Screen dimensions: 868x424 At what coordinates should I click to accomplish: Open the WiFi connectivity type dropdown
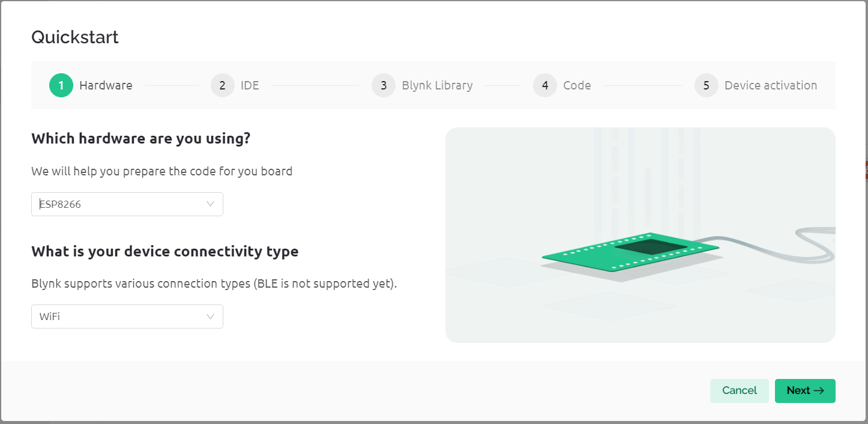tap(127, 316)
